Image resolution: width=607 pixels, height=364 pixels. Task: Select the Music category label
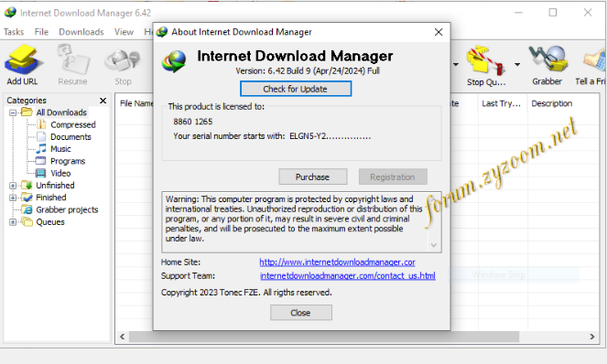pyautogui.click(x=60, y=148)
